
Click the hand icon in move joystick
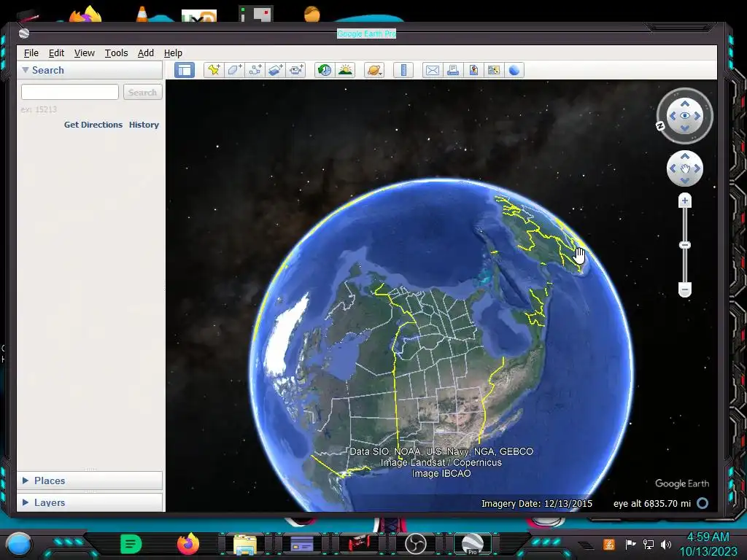pyautogui.click(x=684, y=168)
